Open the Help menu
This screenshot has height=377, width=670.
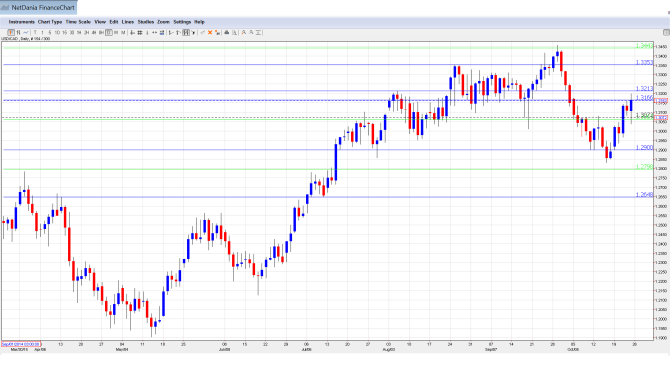click(199, 22)
